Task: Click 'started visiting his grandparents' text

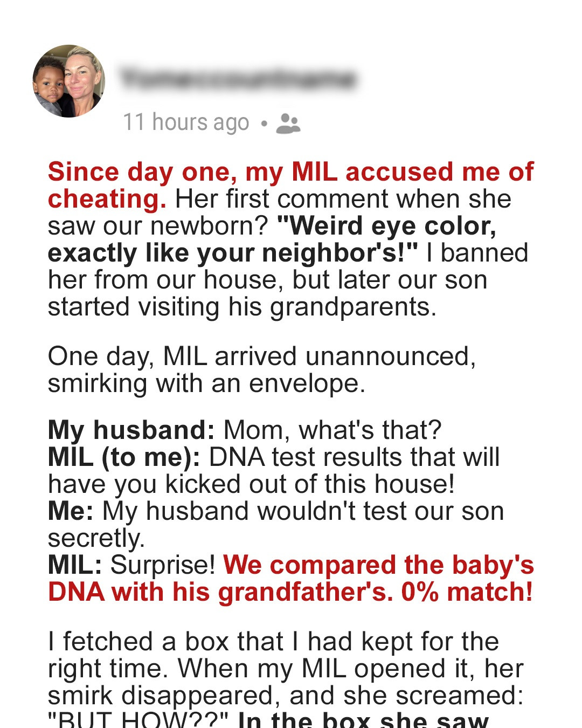Action: 241,307
